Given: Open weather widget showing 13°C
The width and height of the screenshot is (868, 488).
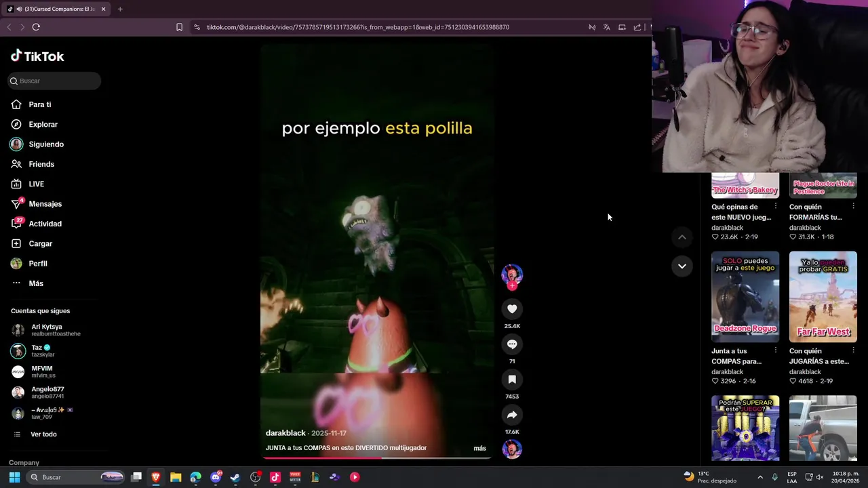Looking at the screenshot, I should (x=710, y=477).
